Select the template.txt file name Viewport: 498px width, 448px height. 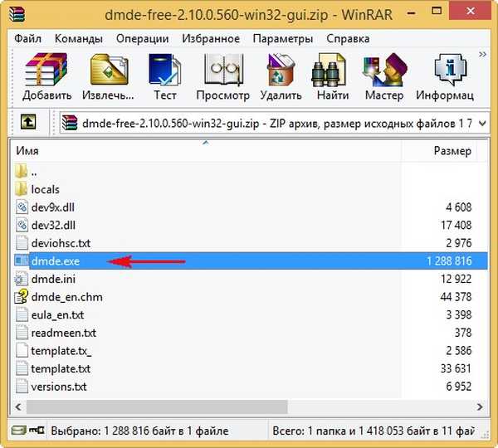[61, 368]
